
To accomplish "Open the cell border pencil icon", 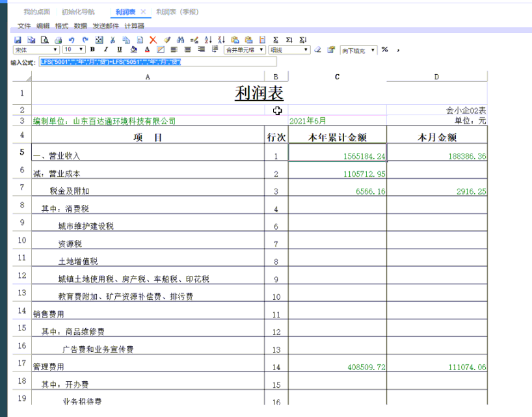I will [x=161, y=50].
